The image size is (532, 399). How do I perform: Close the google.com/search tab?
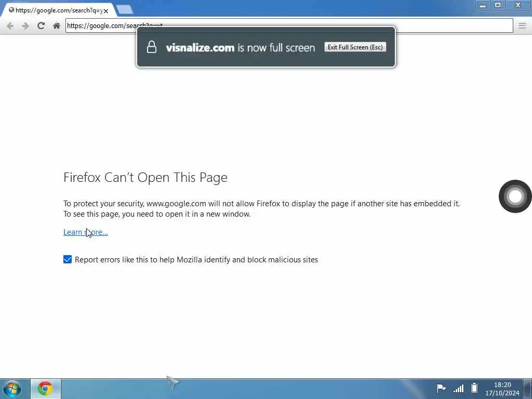point(106,11)
